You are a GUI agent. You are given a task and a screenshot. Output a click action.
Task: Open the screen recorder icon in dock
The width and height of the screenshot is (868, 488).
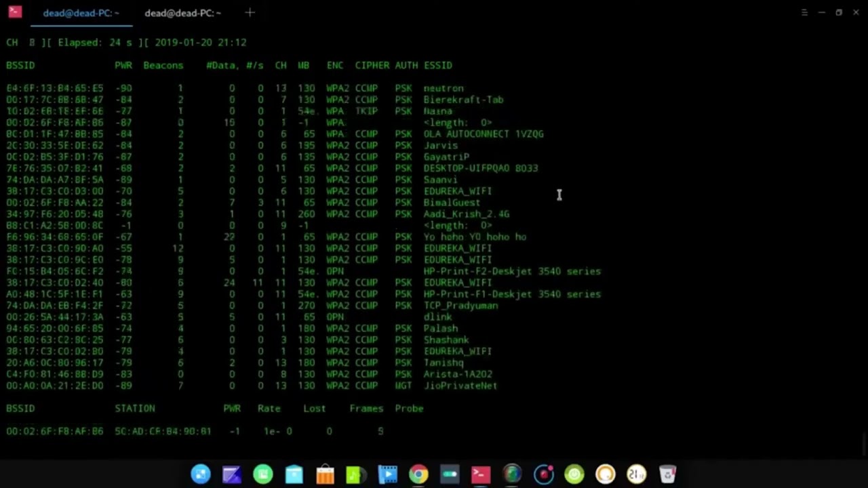(x=543, y=474)
